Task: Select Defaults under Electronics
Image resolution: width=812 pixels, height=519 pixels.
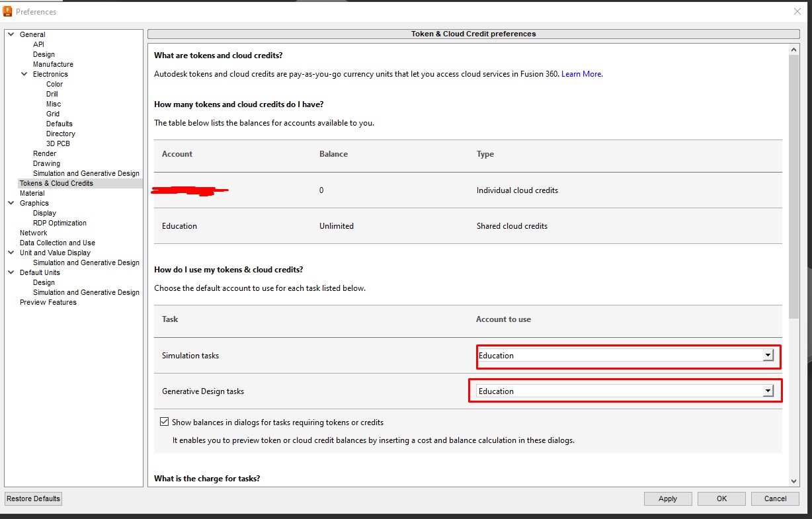Action: 60,124
